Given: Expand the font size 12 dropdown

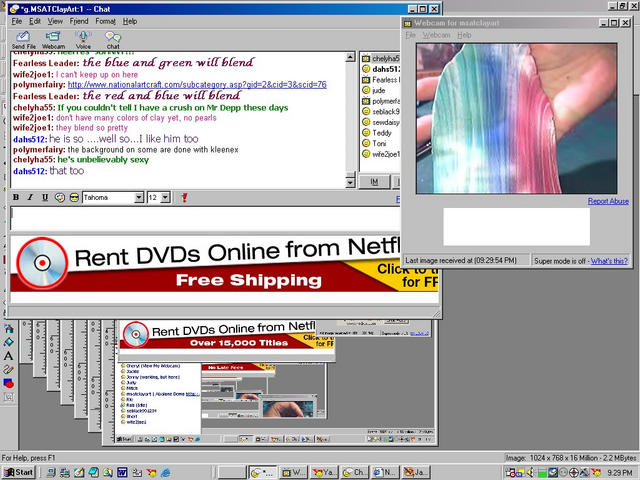Looking at the screenshot, I should [x=165, y=198].
